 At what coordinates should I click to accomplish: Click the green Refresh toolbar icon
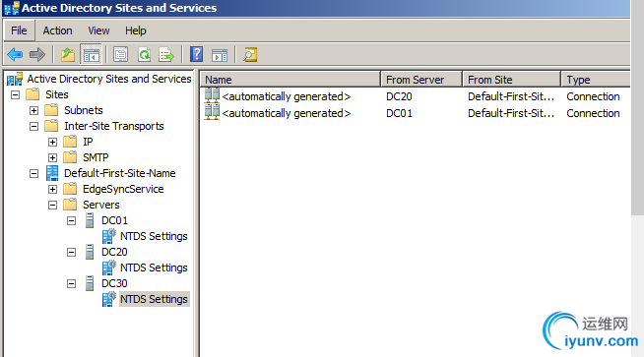[144, 54]
